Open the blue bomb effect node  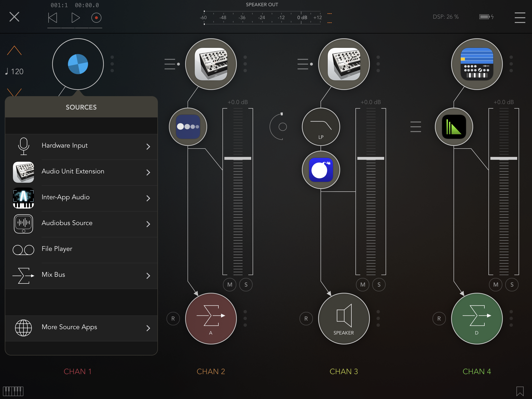(321, 170)
